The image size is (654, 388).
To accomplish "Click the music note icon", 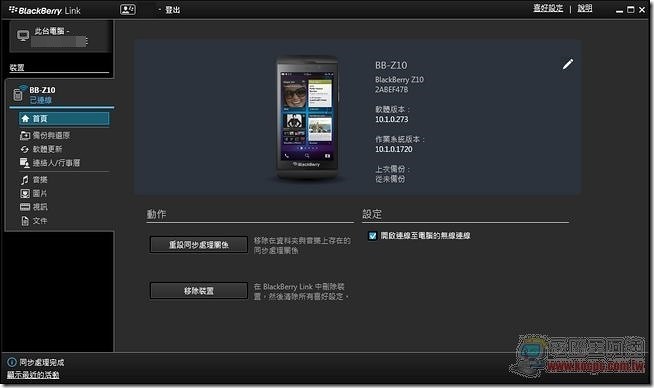I will [x=25, y=180].
